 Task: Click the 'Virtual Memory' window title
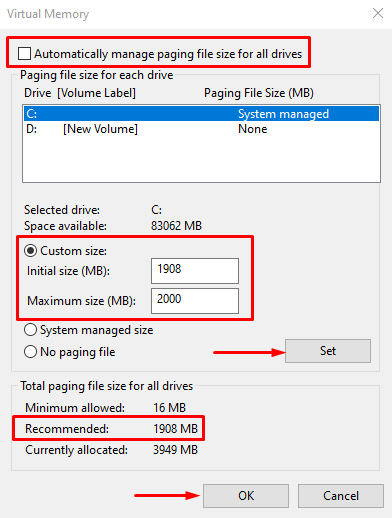[x=48, y=14]
